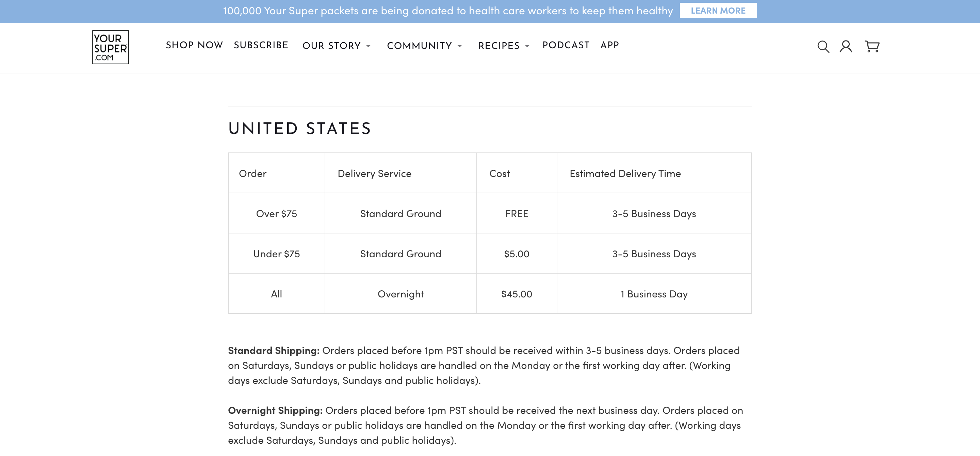Expand the Our Story dropdown
Viewport: 980px width, 456px height.
point(336,46)
